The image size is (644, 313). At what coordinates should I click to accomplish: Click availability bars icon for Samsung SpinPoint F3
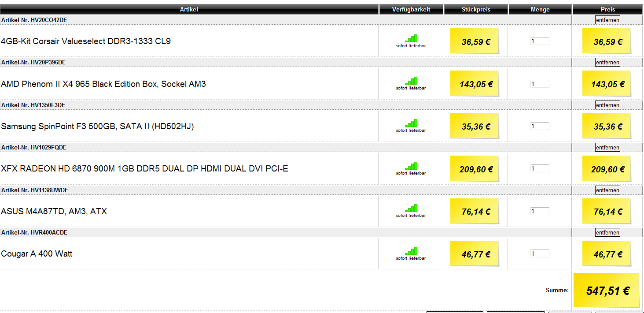point(411,123)
